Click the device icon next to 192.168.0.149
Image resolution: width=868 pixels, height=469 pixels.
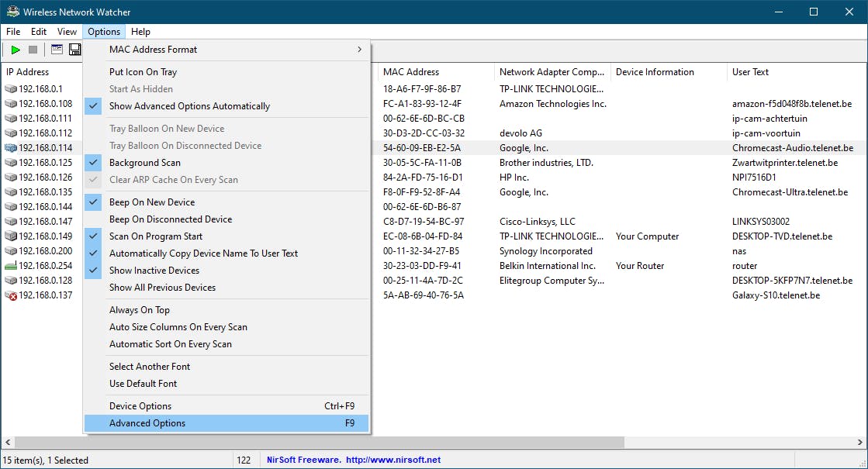11,236
